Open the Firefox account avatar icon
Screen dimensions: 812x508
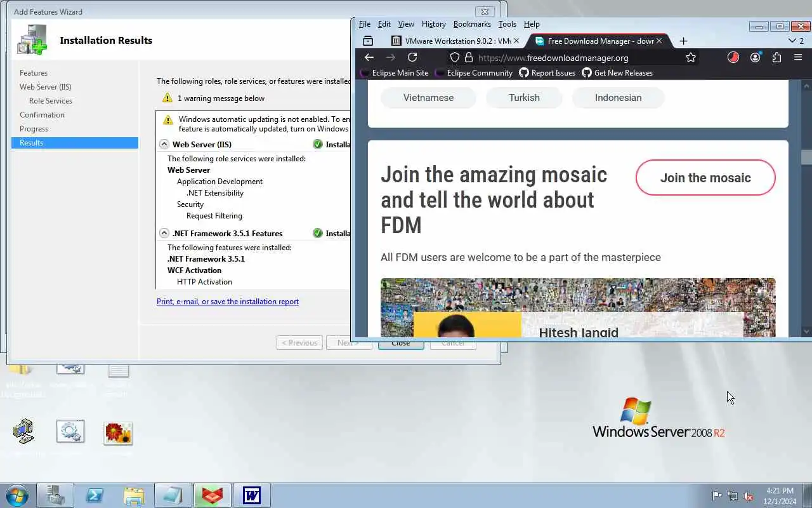click(x=755, y=57)
